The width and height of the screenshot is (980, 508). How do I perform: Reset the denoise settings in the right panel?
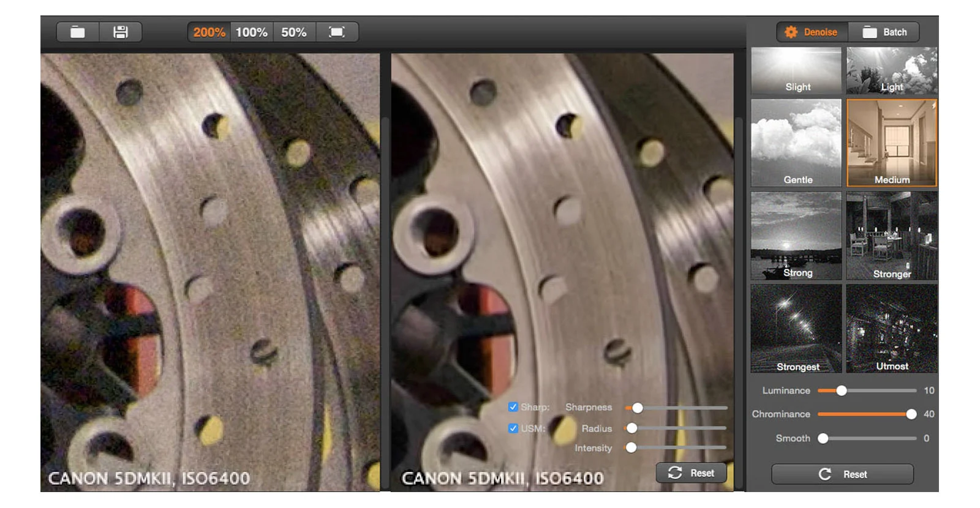tap(842, 474)
